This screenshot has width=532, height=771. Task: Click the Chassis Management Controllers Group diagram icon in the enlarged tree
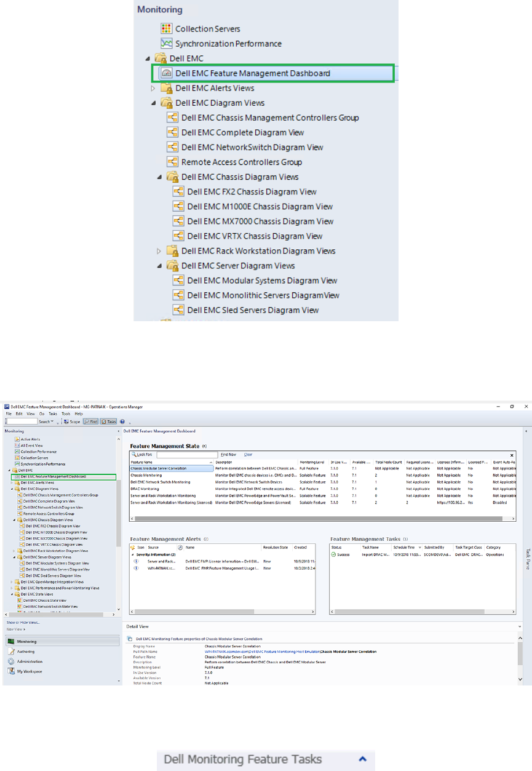click(x=172, y=118)
